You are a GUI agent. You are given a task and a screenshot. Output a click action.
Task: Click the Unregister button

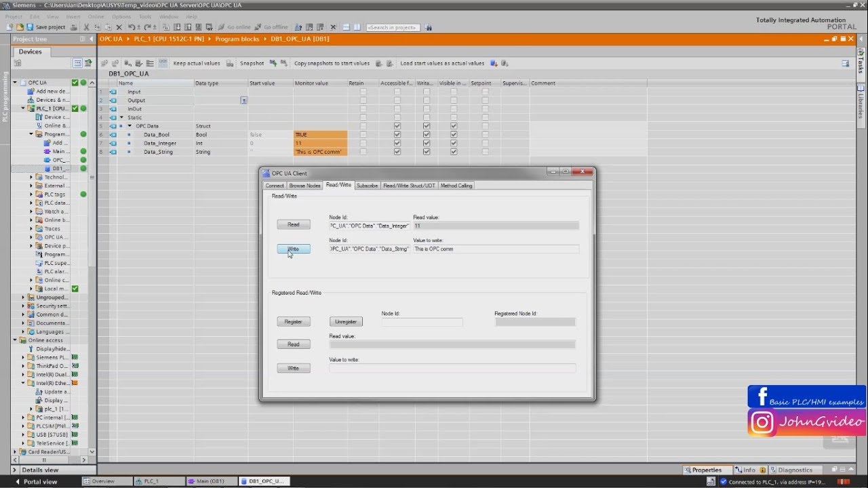[x=346, y=322]
